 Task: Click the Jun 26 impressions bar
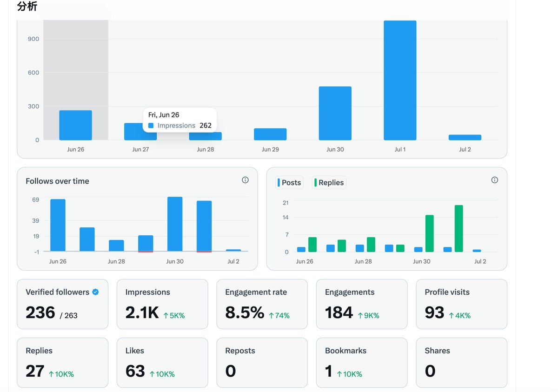[75, 125]
